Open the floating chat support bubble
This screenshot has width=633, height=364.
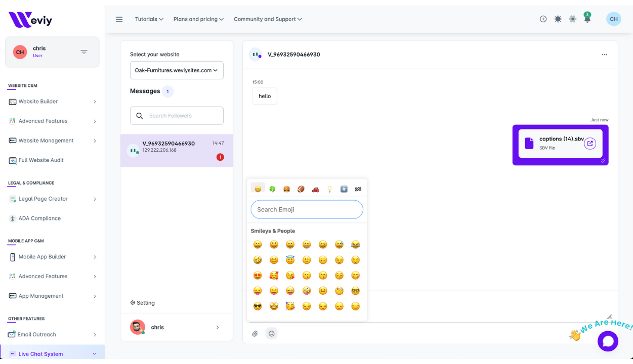click(x=608, y=341)
